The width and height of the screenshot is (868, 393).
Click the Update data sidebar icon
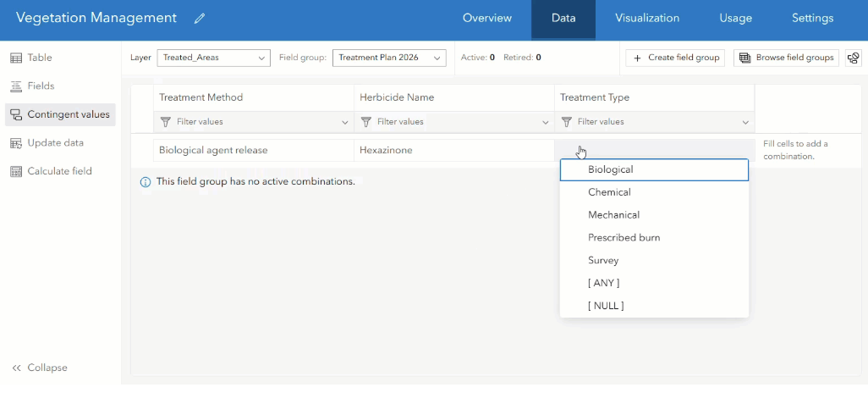tap(17, 143)
